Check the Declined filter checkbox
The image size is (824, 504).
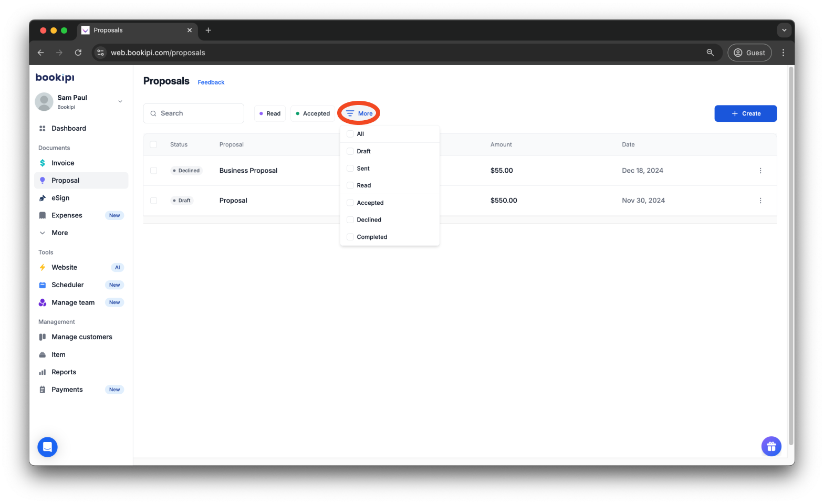point(350,220)
